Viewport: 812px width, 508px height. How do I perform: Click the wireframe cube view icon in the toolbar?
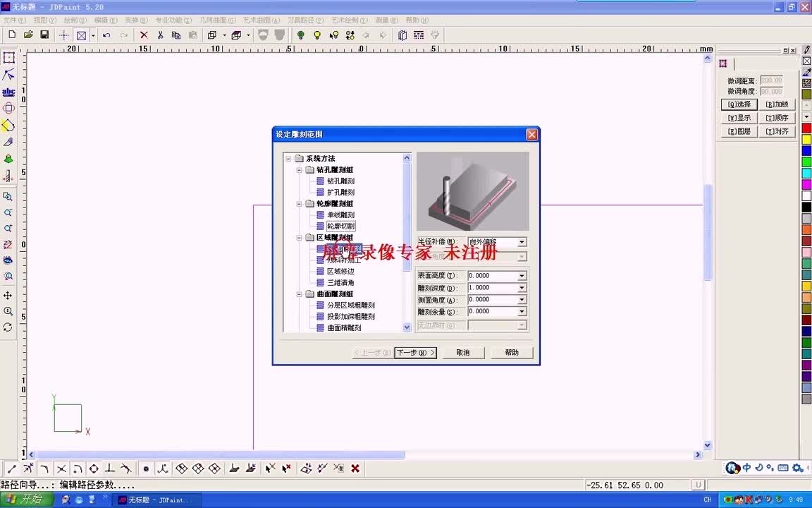click(x=211, y=35)
